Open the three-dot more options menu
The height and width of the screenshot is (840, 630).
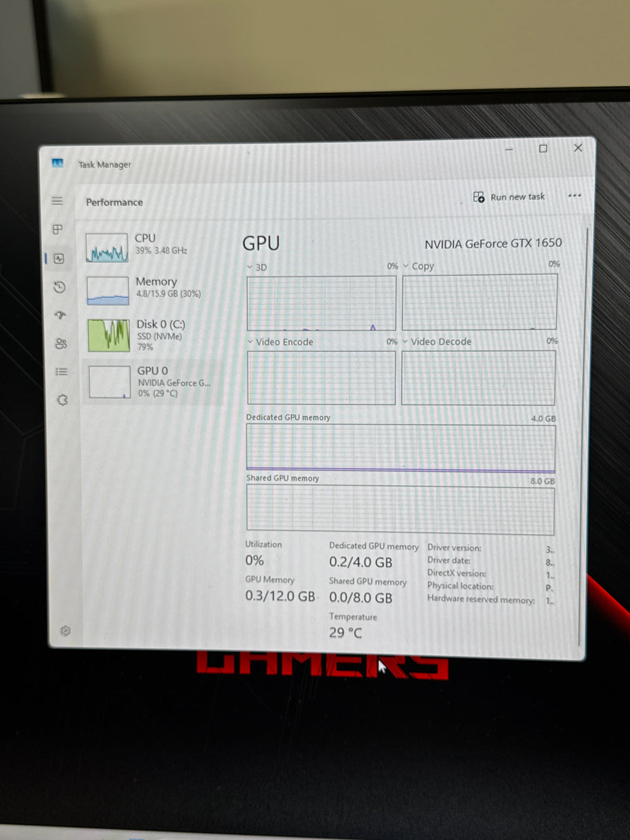(x=575, y=196)
